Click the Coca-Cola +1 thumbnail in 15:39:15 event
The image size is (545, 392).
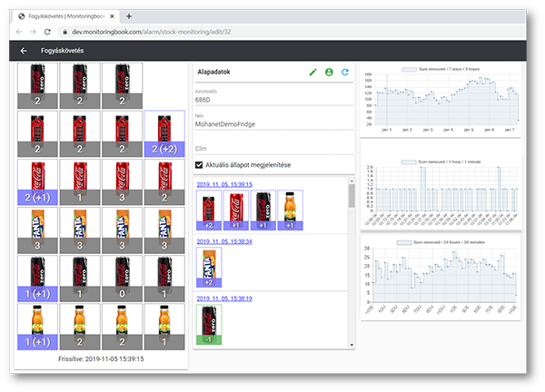235,210
